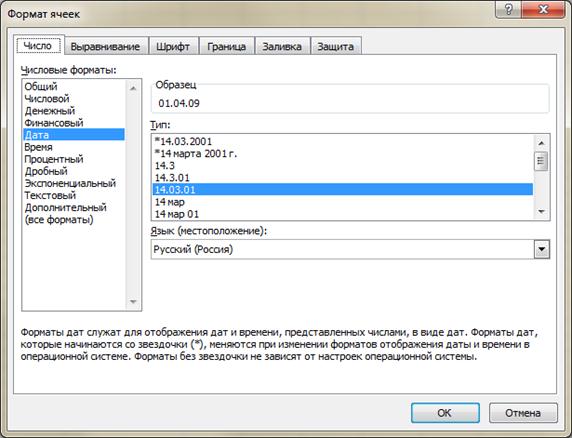Open the Шрифт tab

[x=173, y=46]
